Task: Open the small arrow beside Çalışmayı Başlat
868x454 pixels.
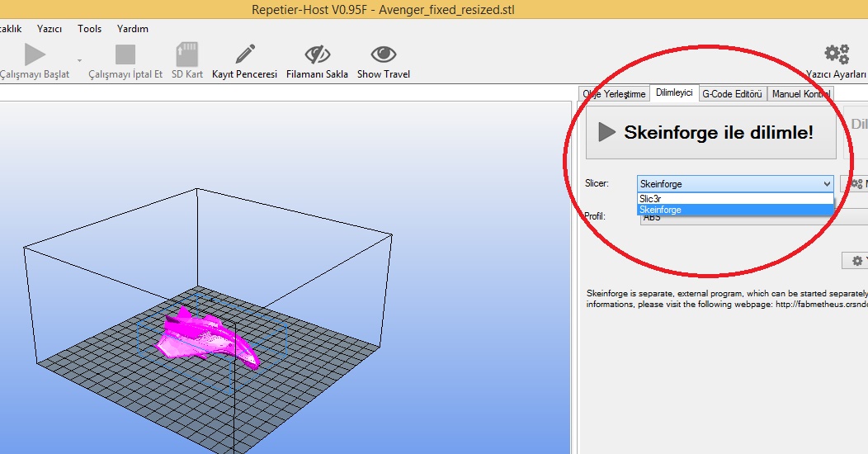Action: (x=79, y=60)
